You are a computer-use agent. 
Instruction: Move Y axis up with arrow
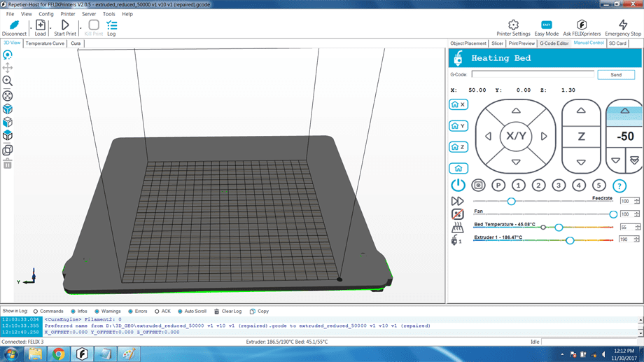[517, 111]
